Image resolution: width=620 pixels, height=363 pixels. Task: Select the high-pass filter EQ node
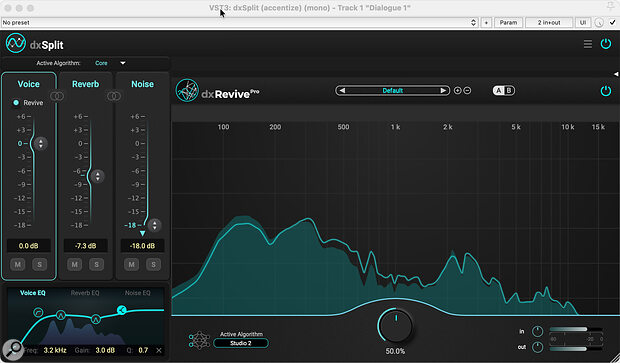38,312
